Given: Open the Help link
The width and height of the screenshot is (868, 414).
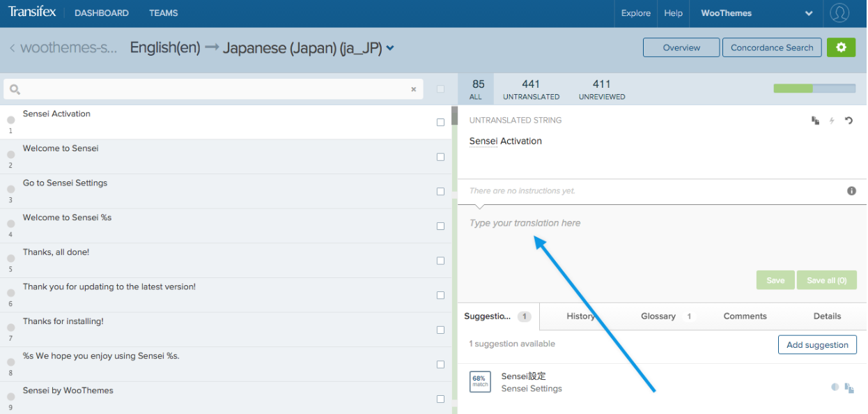Looking at the screenshot, I should 674,13.
